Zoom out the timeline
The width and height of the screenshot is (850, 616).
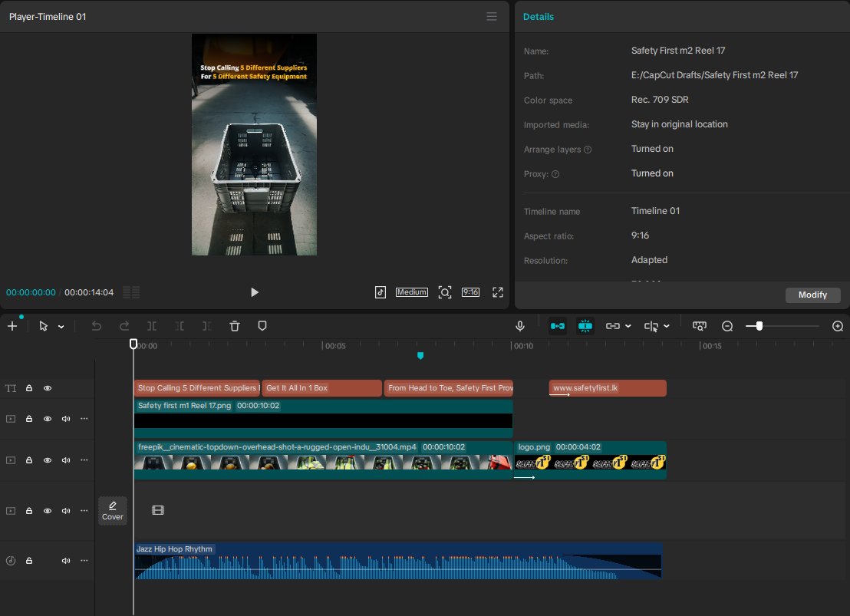pyautogui.click(x=727, y=326)
